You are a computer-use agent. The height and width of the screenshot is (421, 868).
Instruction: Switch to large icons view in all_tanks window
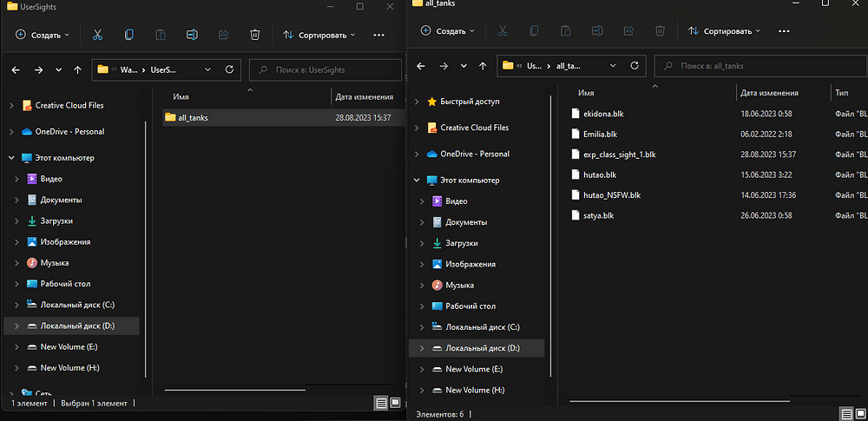click(x=860, y=414)
